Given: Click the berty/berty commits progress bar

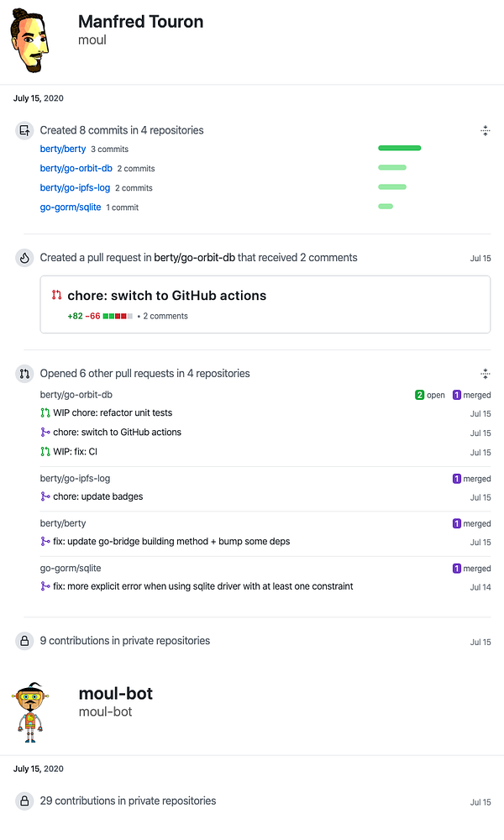Looking at the screenshot, I should click(399, 149).
